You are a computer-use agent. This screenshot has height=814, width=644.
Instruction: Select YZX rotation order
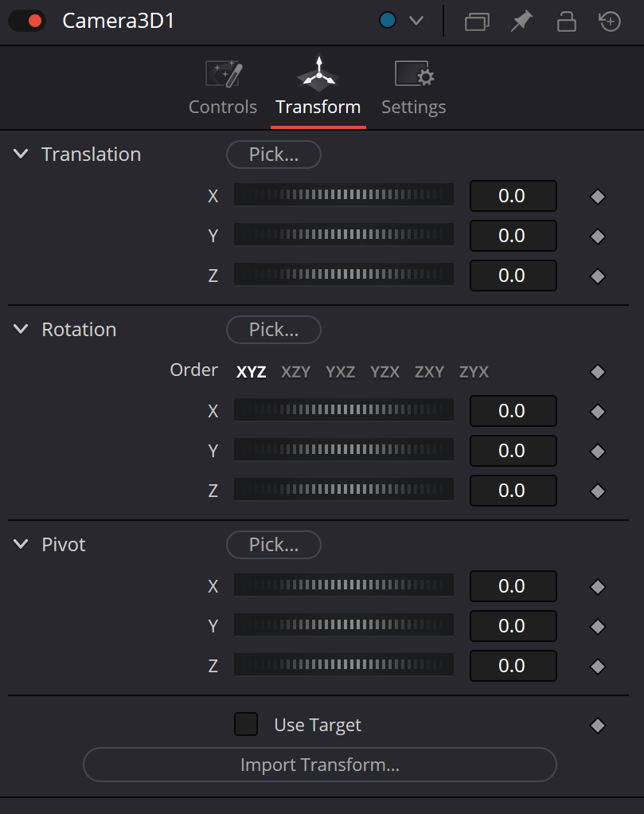[x=385, y=372]
